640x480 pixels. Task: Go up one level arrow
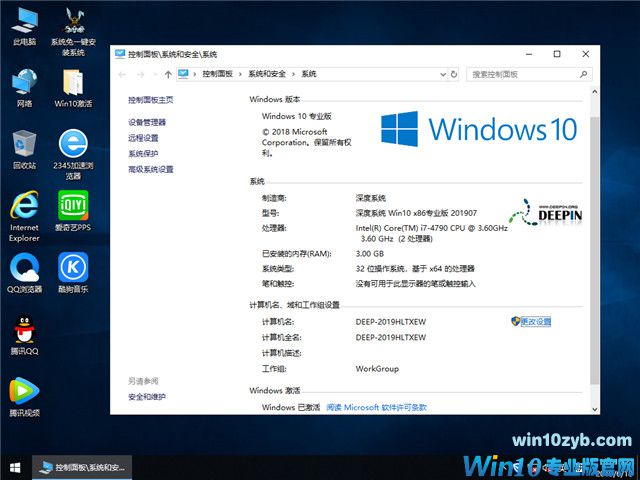[168, 74]
